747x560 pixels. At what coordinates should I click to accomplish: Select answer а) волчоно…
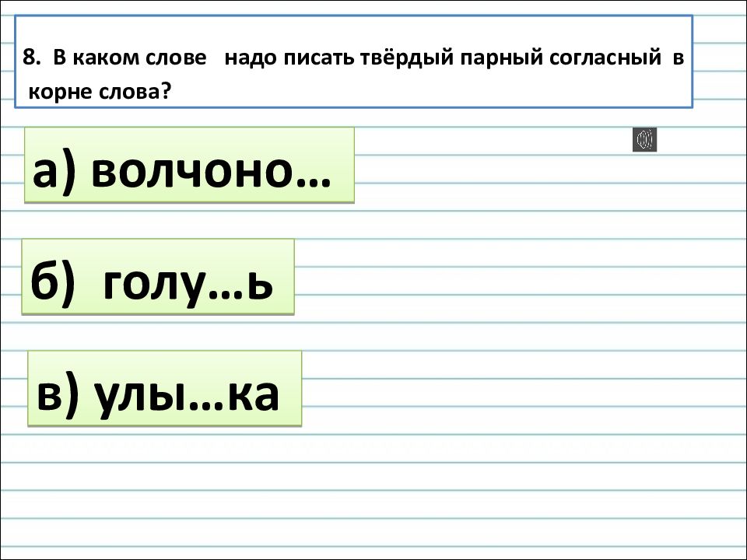pos(189,165)
